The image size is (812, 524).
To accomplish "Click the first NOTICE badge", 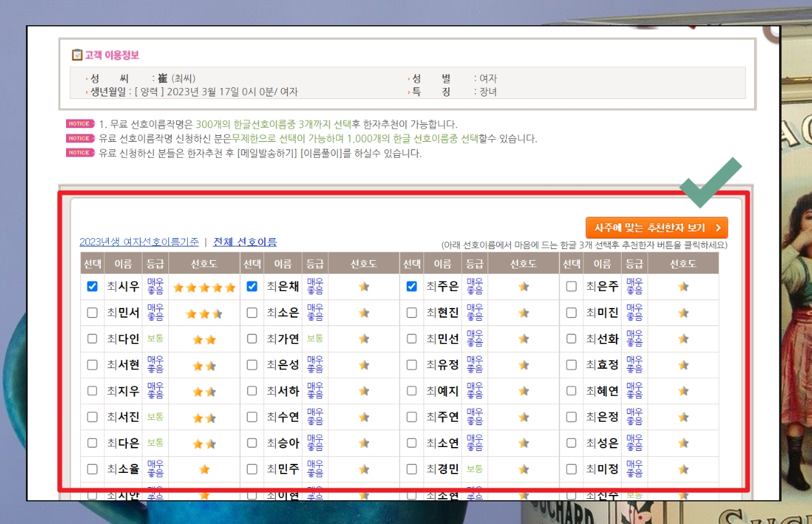I will 79,124.
